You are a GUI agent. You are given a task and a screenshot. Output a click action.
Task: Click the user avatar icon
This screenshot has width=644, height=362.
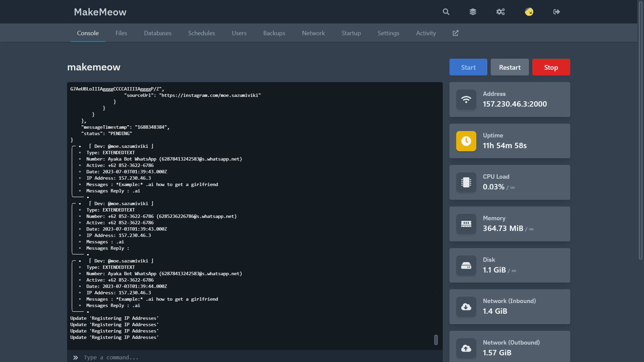pos(529,12)
